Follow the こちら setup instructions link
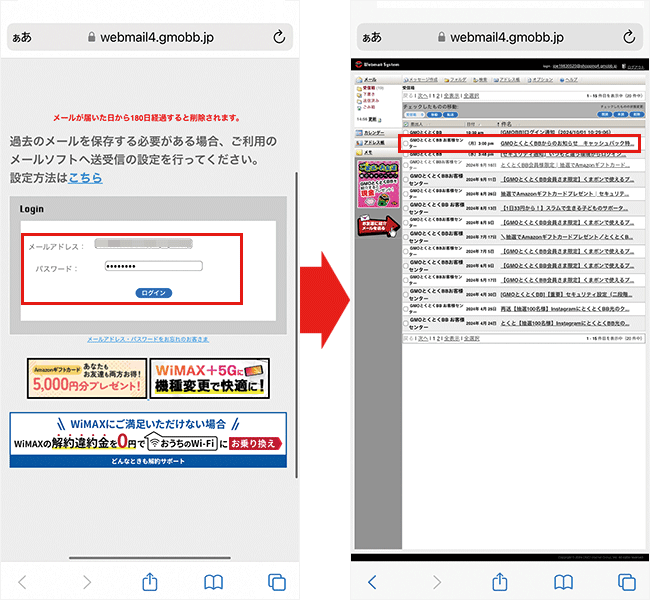 point(85,178)
